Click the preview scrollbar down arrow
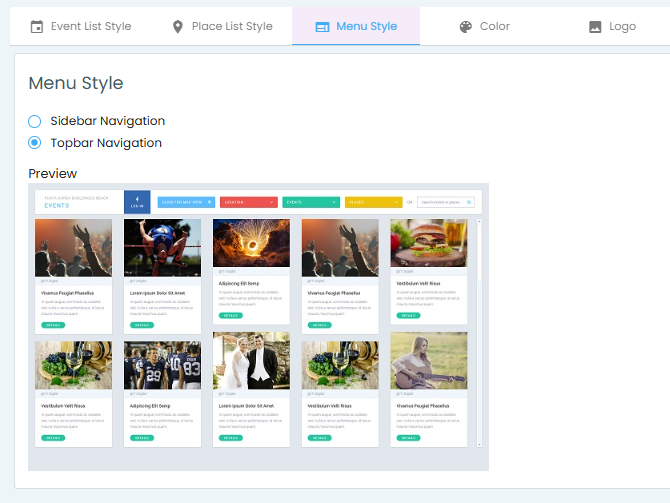The width and height of the screenshot is (670, 503). coord(479,445)
